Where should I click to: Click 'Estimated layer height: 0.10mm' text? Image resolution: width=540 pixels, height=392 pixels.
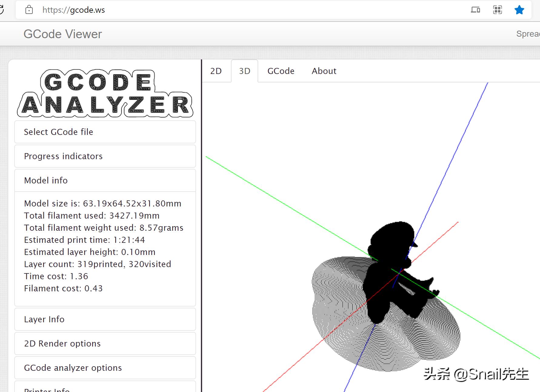pyautogui.click(x=90, y=252)
